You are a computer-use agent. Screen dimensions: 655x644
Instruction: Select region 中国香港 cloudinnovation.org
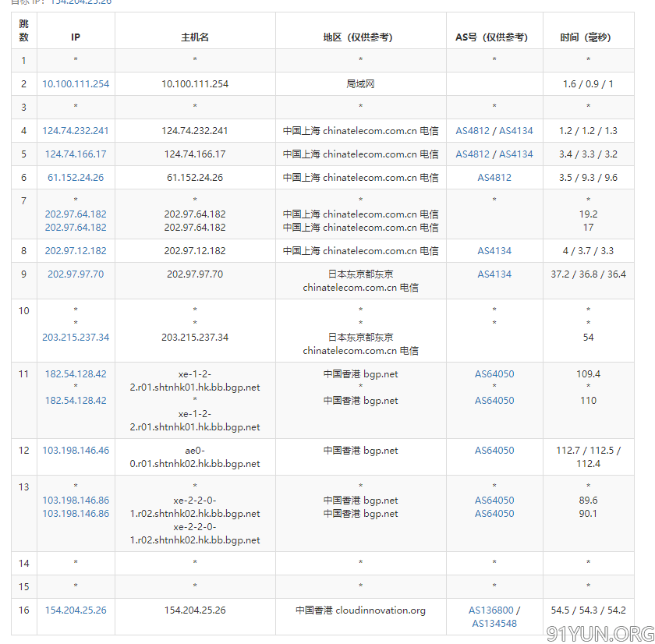360,610
